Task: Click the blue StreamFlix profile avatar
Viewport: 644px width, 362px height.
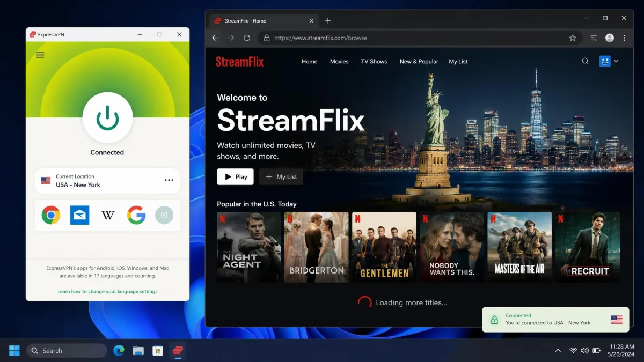Action: [605, 61]
